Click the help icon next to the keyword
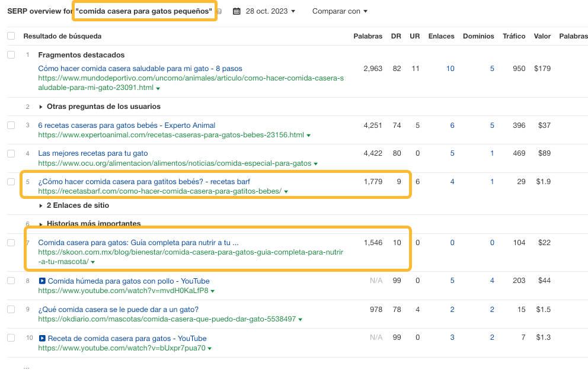588x370 pixels. click(x=220, y=11)
